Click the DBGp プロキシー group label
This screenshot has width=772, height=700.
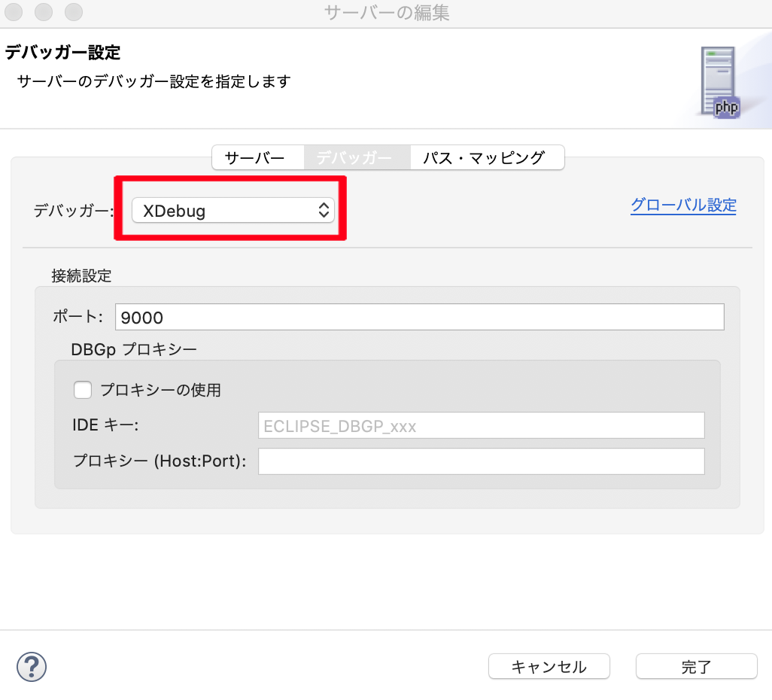tap(134, 349)
